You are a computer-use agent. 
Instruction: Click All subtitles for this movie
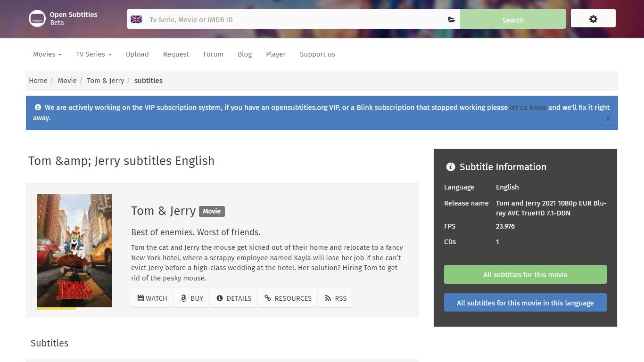(525, 274)
